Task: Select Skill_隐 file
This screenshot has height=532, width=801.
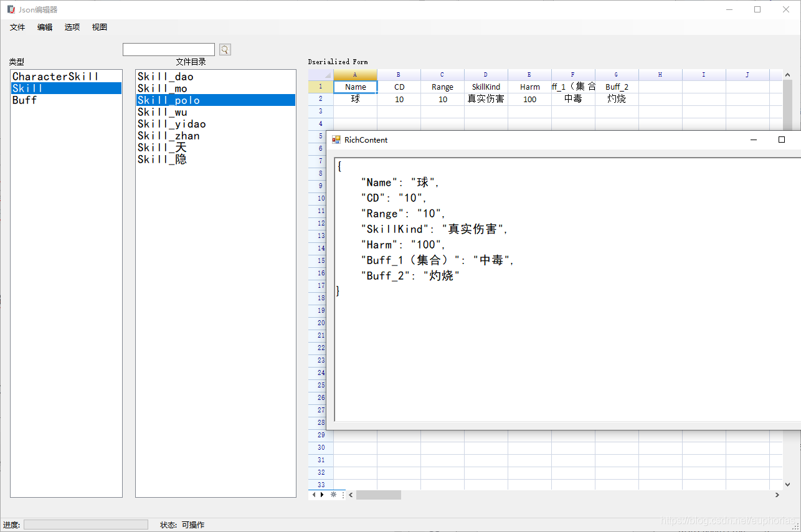Action: pos(216,159)
